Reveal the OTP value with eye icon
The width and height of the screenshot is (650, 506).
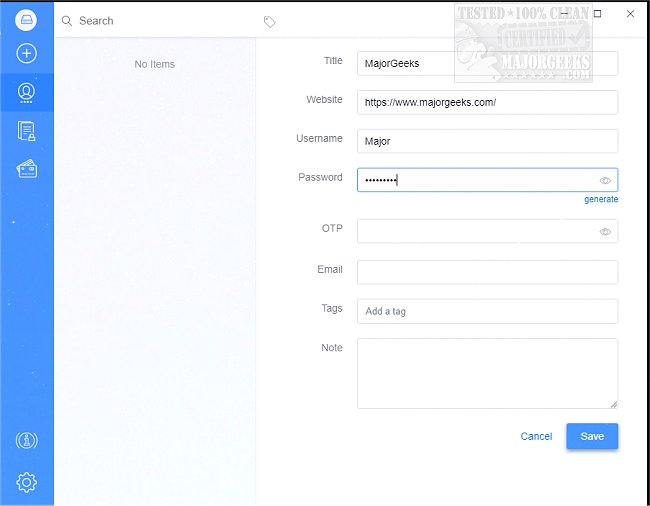click(605, 232)
